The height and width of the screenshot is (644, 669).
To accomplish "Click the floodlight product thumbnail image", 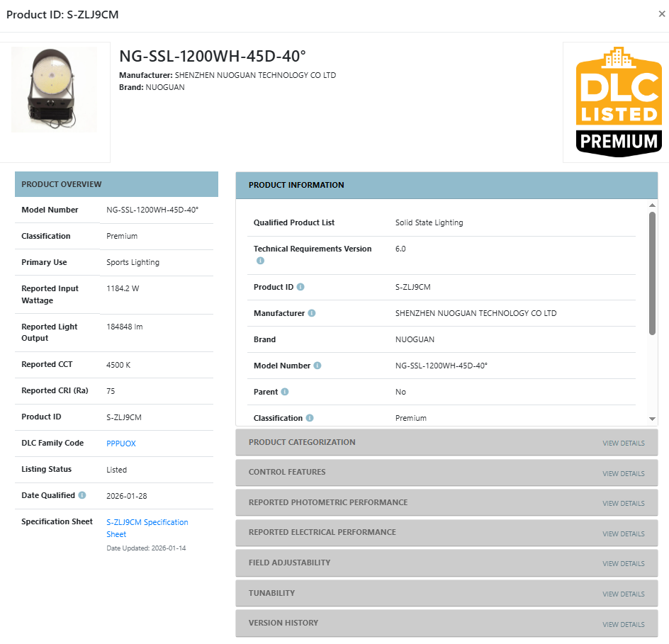I will point(55,90).
